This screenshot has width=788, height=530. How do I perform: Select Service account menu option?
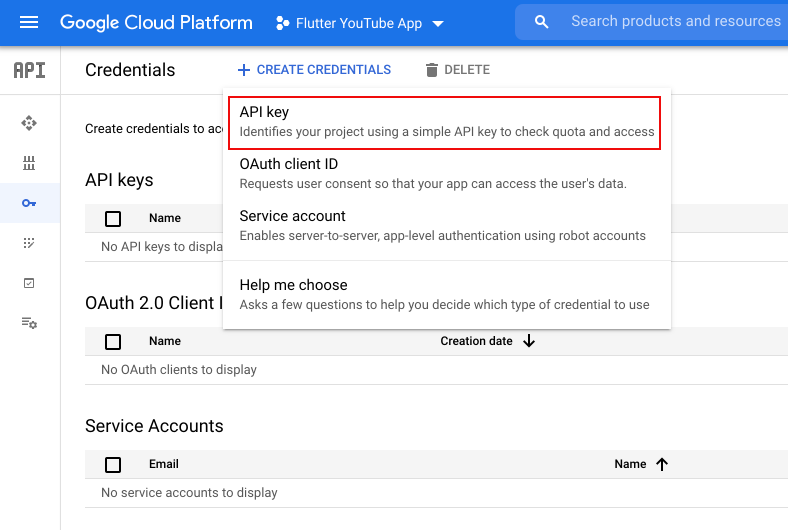(x=446, y=225)
